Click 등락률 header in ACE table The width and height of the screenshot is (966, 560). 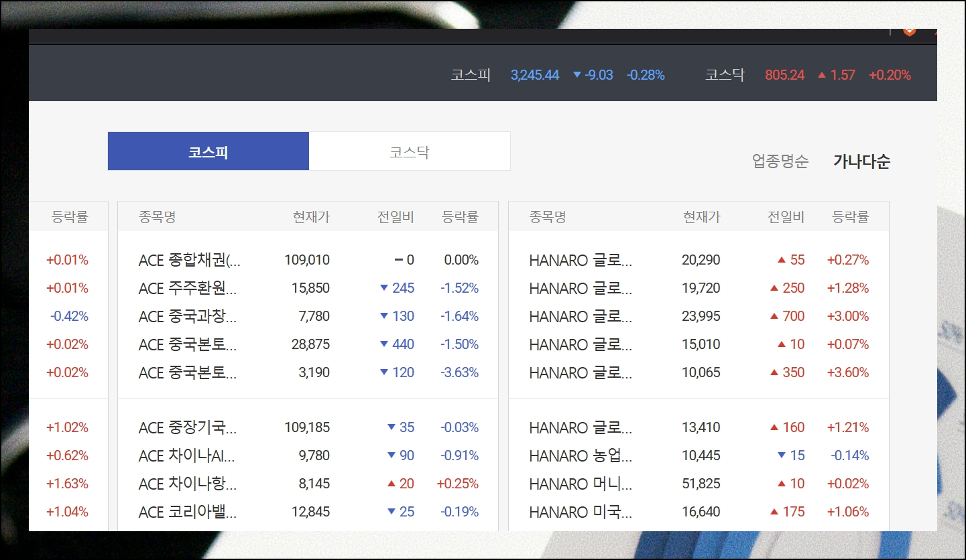(x=460, y=217)
